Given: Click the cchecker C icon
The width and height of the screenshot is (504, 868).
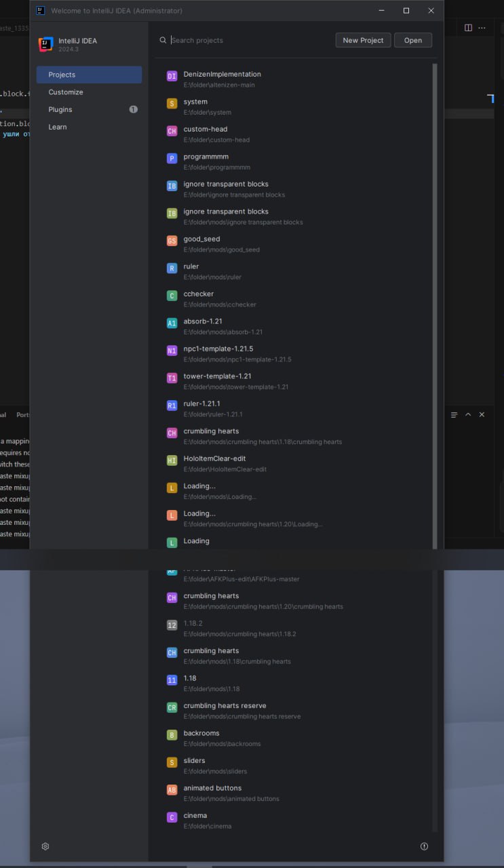Looking at the screenshot, I should coord(172,296).
